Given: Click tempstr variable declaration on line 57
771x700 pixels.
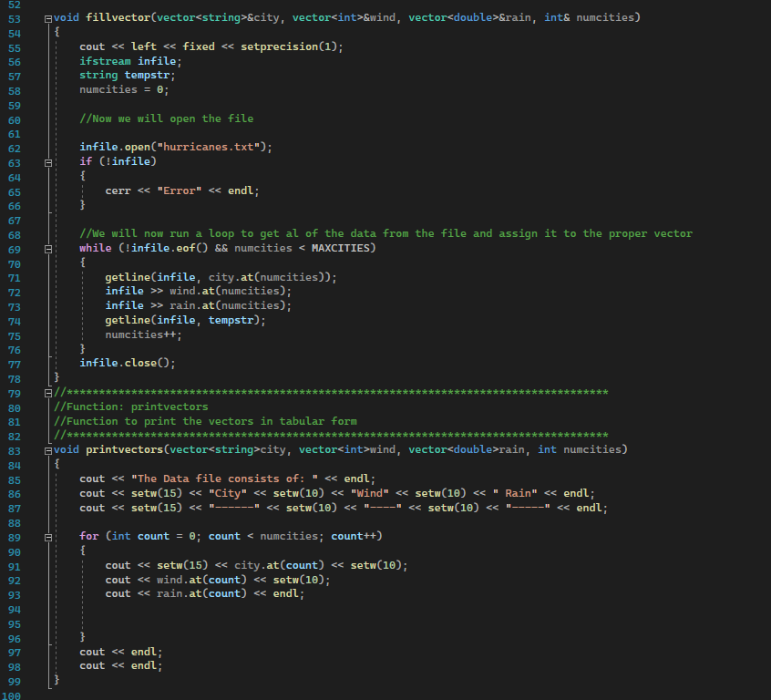Looking at the screenshot, I should pos(147,76).
